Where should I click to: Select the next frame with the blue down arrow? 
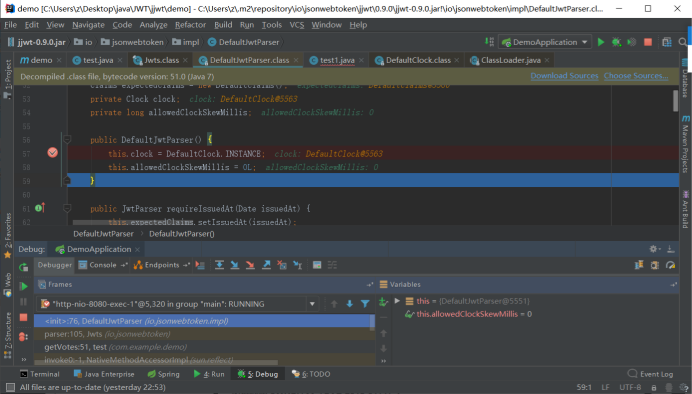tap(350, 304)
